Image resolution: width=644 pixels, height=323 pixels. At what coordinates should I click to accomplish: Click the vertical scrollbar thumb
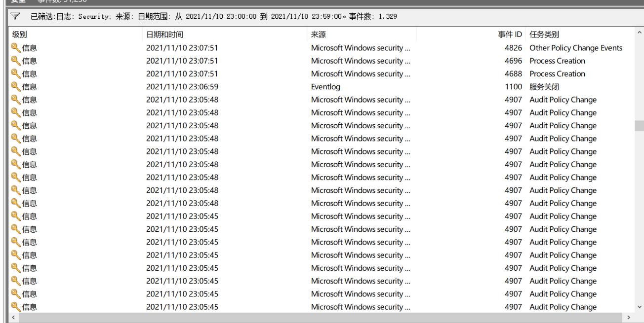coord(639,125)
